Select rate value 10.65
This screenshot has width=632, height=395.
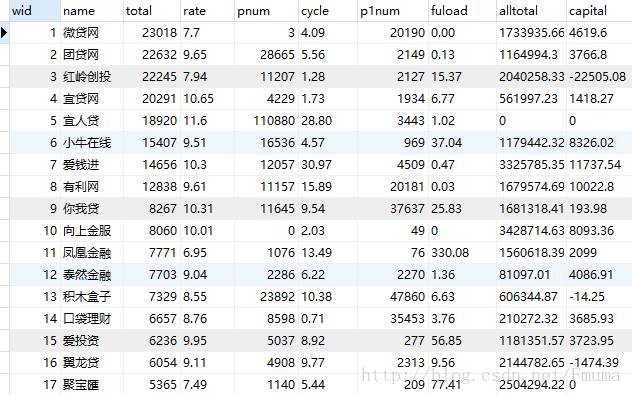click(198, 99)
